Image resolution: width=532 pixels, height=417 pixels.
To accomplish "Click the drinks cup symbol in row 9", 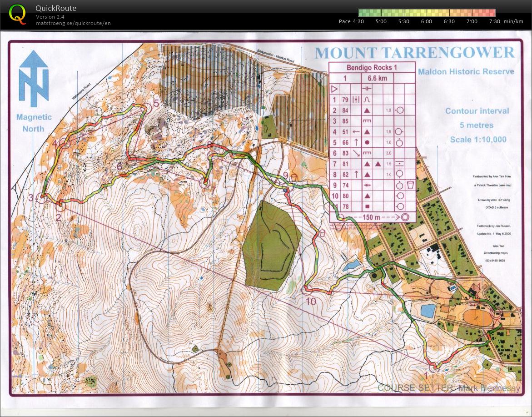I will [x=410, y=185].
